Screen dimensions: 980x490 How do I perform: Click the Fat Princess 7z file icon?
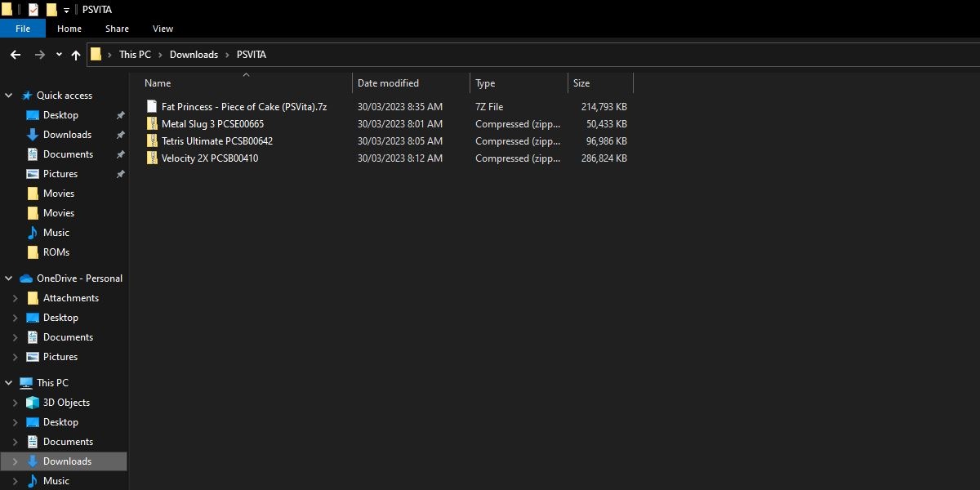tap(152, 106)
